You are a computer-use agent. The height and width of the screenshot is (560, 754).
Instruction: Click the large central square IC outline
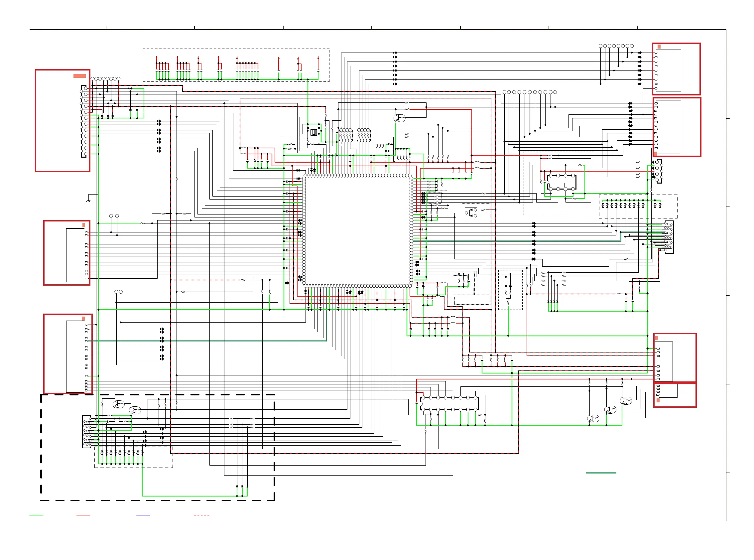click(x=357, y=231)
